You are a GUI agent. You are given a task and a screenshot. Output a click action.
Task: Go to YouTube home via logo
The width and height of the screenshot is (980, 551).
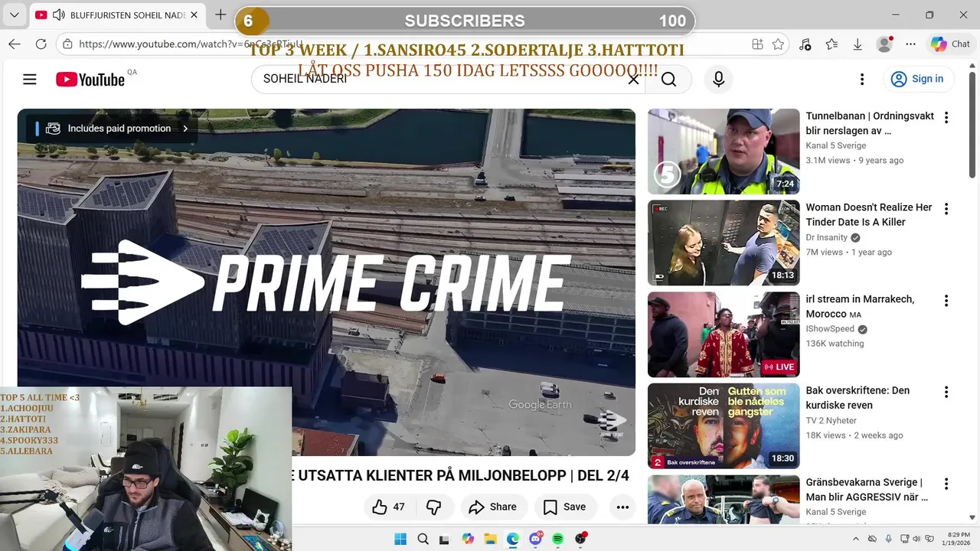point(90,79)
